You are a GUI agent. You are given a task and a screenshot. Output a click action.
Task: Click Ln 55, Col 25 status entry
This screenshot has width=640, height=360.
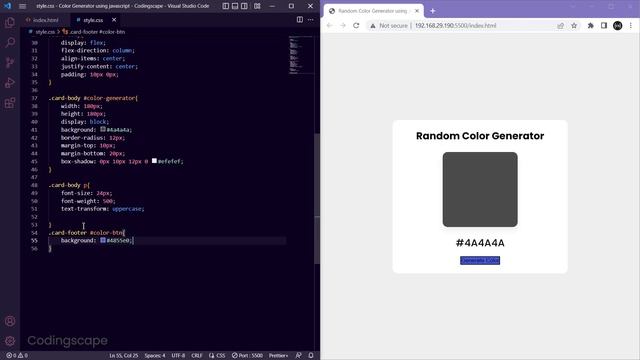pyautogui.click(x=124, y=356)
